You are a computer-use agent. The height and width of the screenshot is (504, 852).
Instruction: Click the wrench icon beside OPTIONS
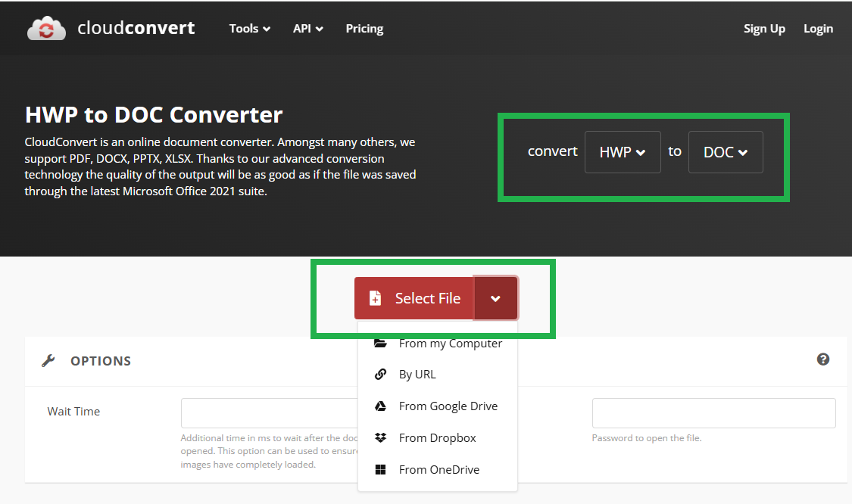click(48, 361)
